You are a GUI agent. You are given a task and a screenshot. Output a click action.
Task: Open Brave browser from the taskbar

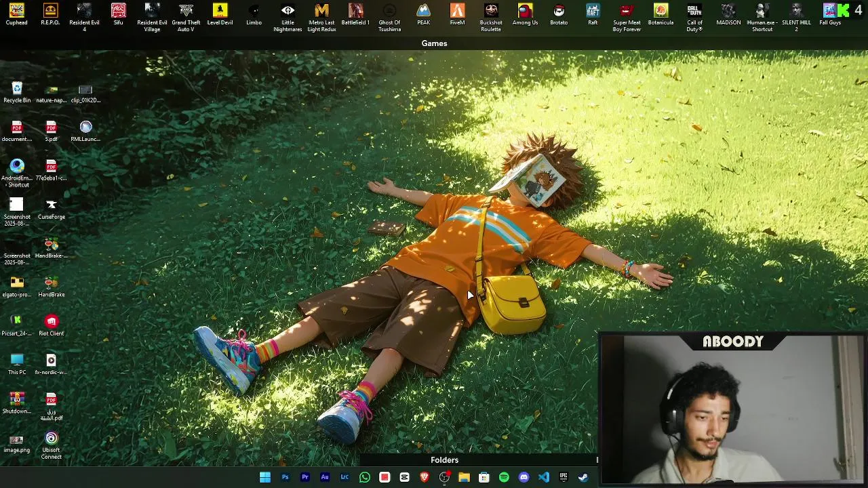point(425,477)
